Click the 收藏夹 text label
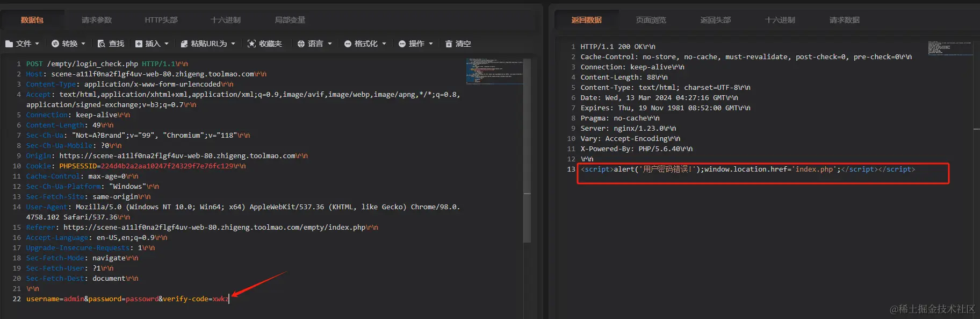The height and width of the screenshot is (319, 980). tap(270, 44)
